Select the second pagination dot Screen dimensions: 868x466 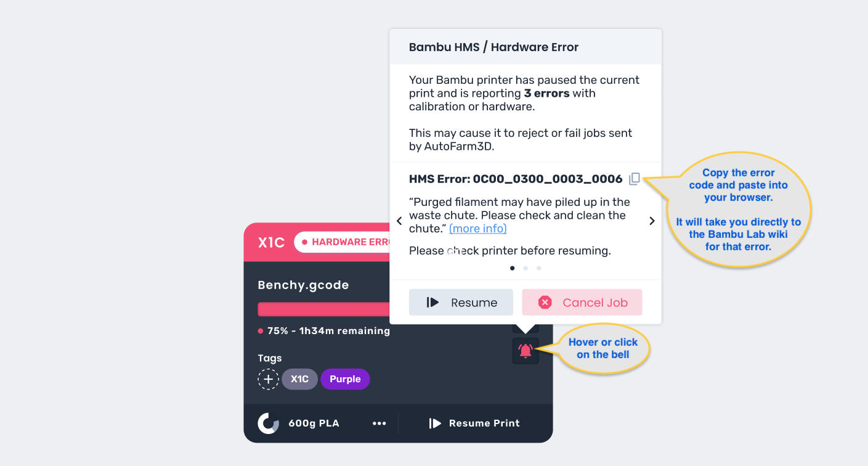coord(525,268)
